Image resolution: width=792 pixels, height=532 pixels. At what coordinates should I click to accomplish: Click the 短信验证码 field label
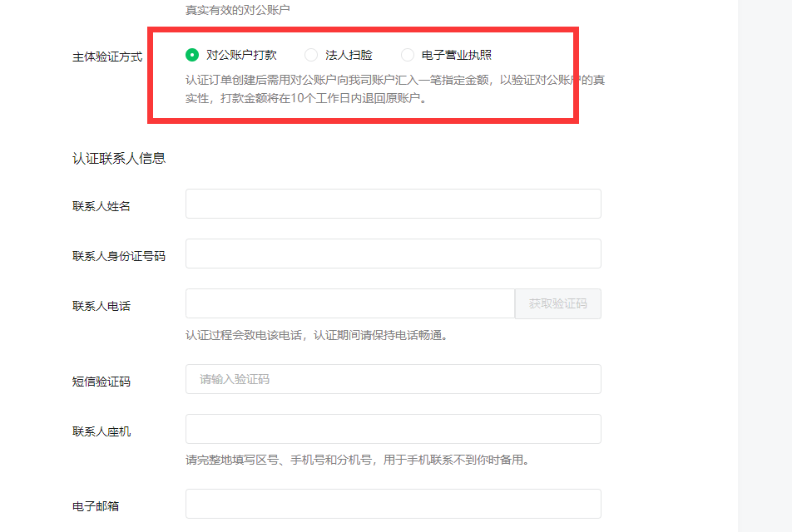(x=101, y=382)
